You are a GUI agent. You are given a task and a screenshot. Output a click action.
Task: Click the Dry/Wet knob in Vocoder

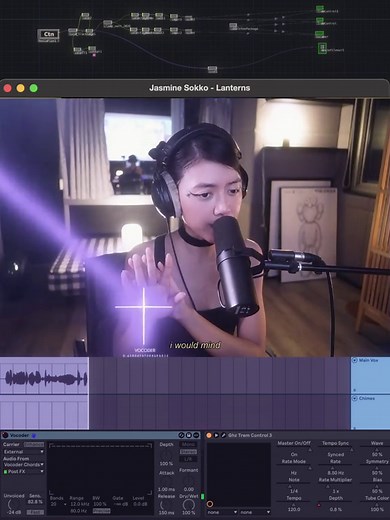tap(189, 505)
